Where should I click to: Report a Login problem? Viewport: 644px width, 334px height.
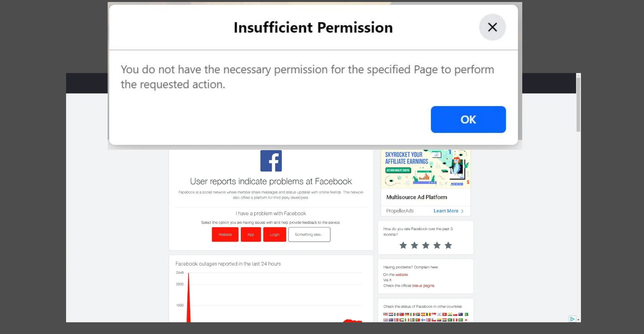pyautogui.click(x=274, y=235)
